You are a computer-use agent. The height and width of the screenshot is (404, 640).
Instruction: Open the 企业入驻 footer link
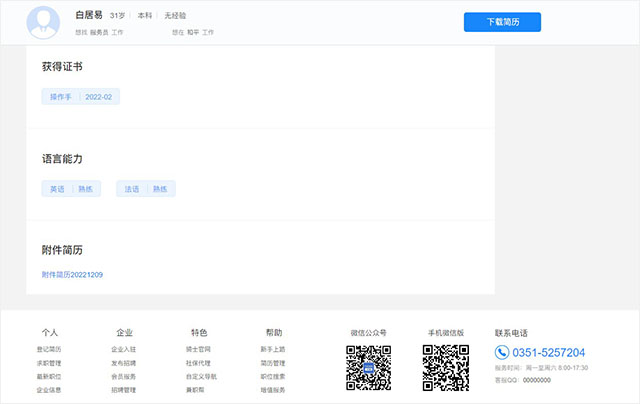(x=124, y=349)
